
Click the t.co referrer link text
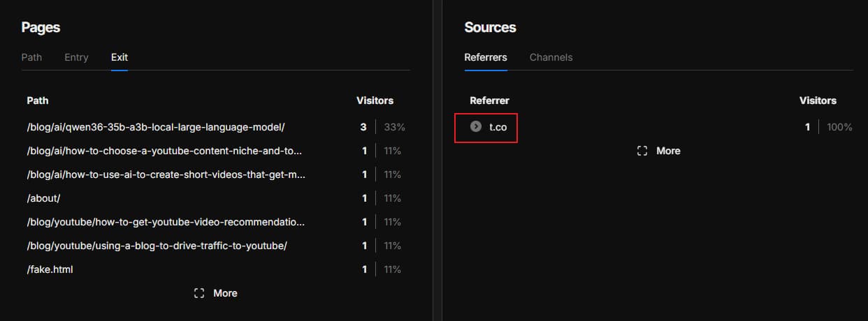click(498, 127)
